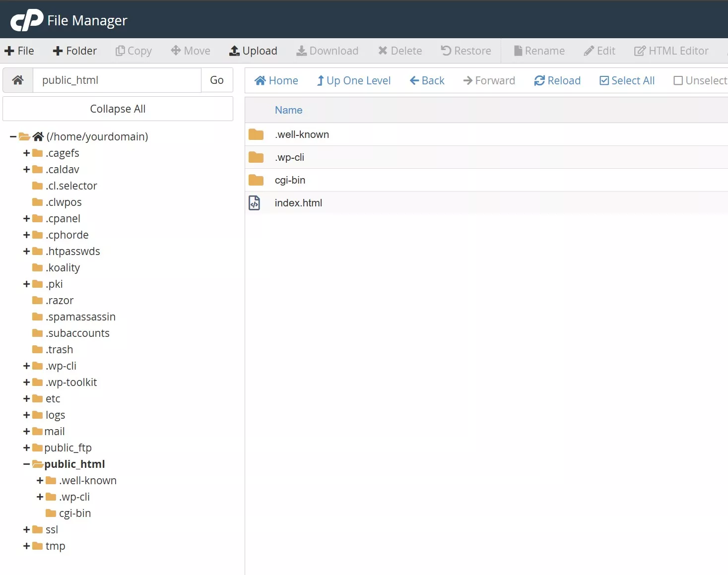Click the cPanel logo icon
Screen dimensions: 728x575
tap(27, 20)
